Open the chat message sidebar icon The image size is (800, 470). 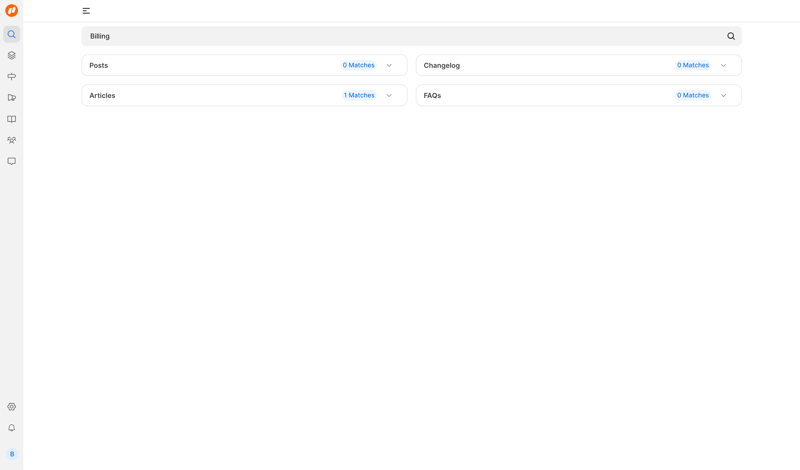[11, 161]
